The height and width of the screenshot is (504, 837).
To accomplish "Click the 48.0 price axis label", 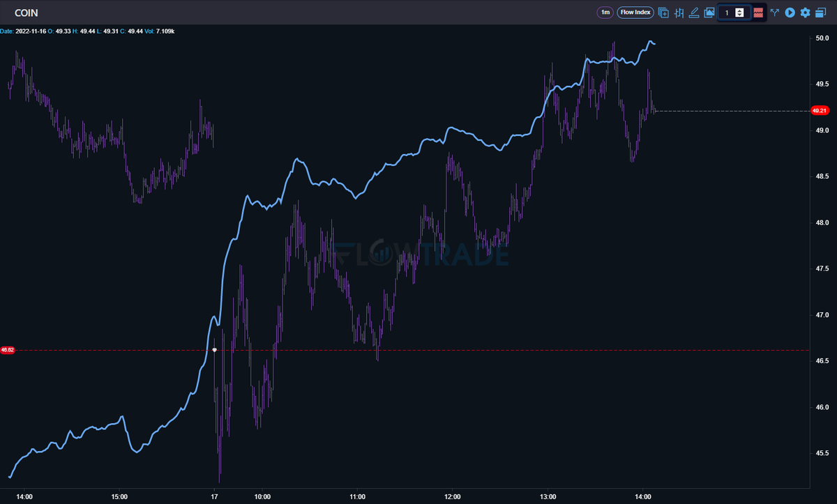I will [x=822, y=223].
